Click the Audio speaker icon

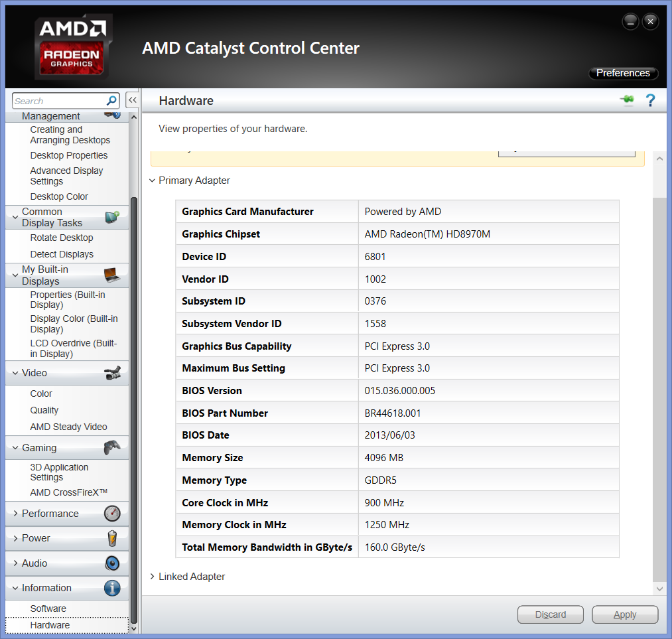coord(112,563)
